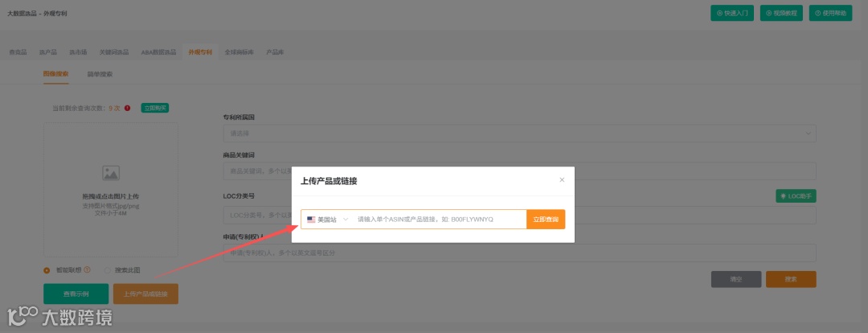The image size is (868, 333).
Task: Click the chevron arrow in 专利所属国 field
Action: [809, 134]
